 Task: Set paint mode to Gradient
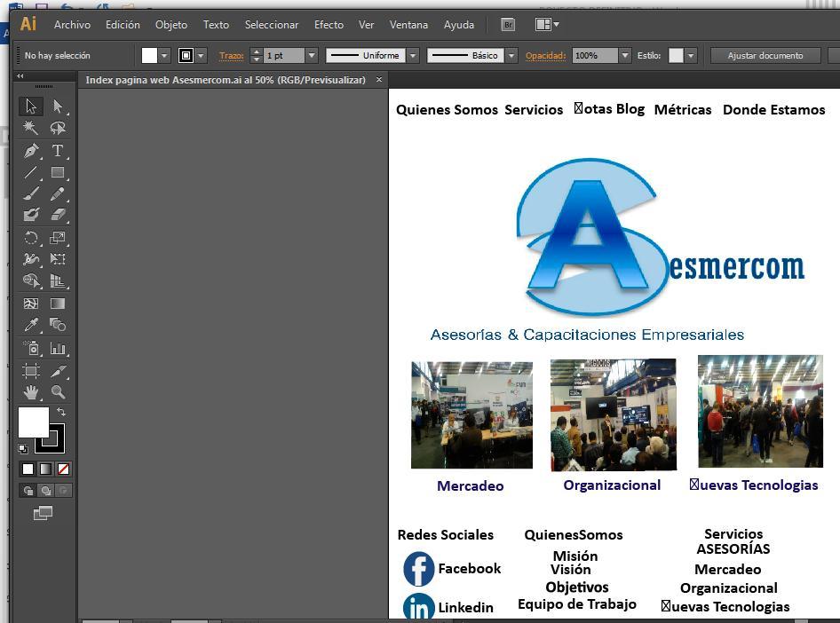[45, 469]
